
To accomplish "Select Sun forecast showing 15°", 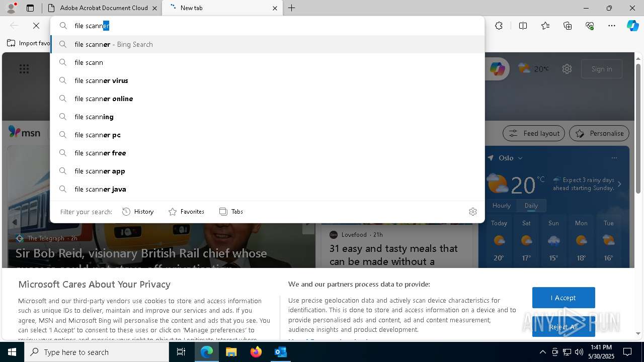I will click(x=553, y=240).
